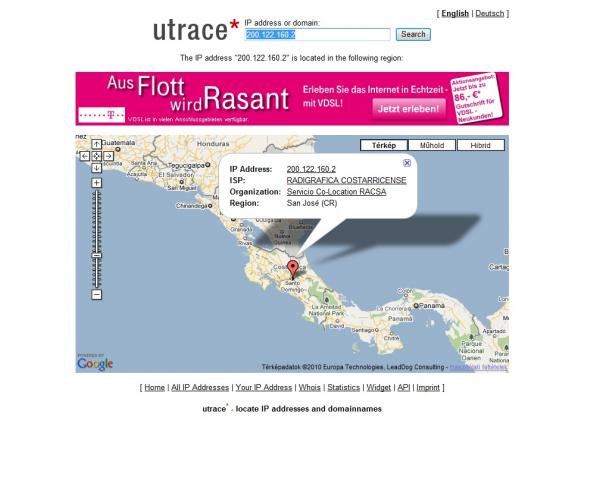Click the Jetzt erleben! ad button
The image size is (600, 493).
pos(409,108)
